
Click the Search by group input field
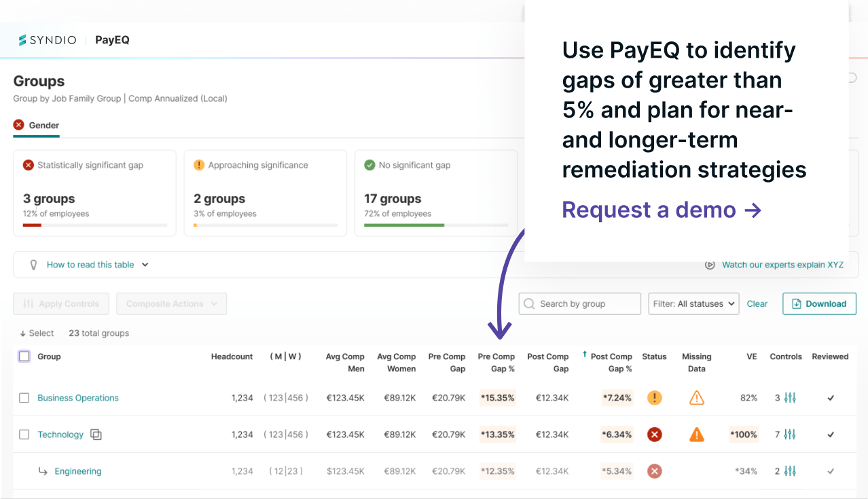click(x=580, y=304)
